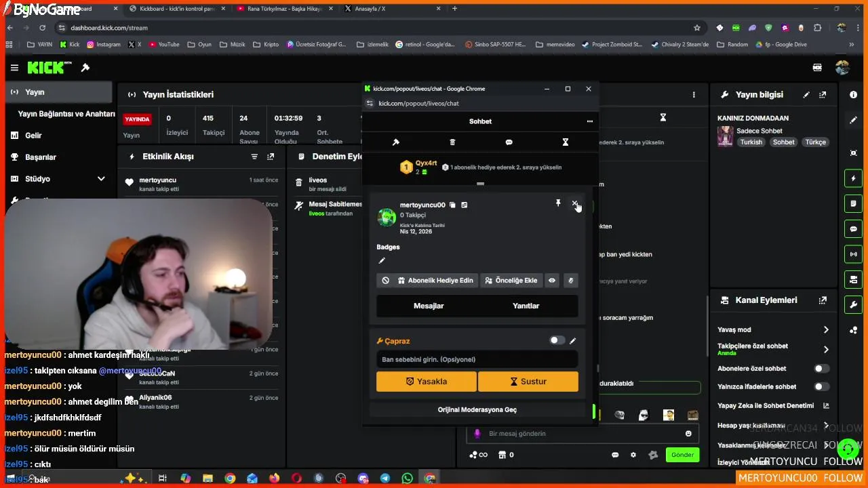This screenshot has height=488, width=868.
Task: Click the Gönder send button
Action: [x=682, y=455]
